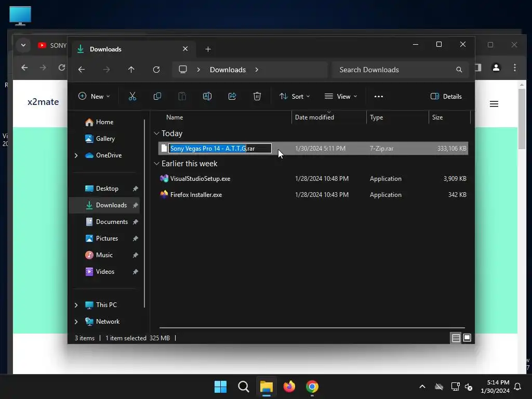Add a new File Explorer tab
Image resolution: width=532 pixels, height=399 pixels.
coord(208,49)
